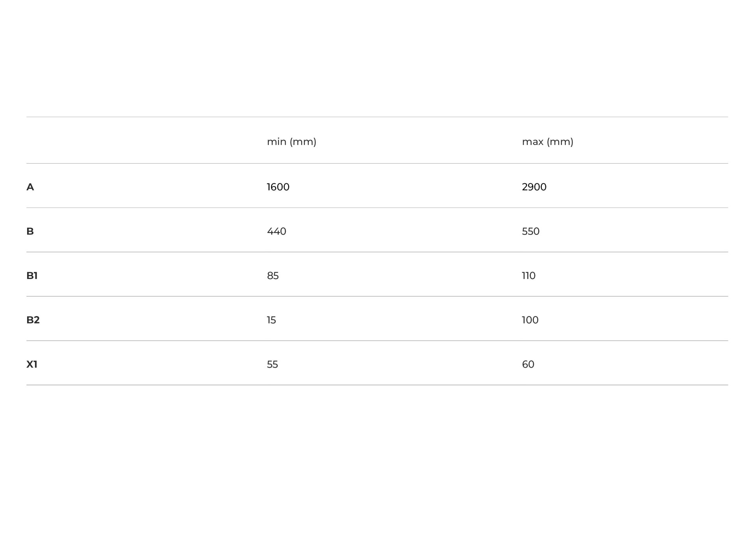Click the 100 max value for B2
The height and width of the screenshot is (545, 756).
(x=530, y=320)
